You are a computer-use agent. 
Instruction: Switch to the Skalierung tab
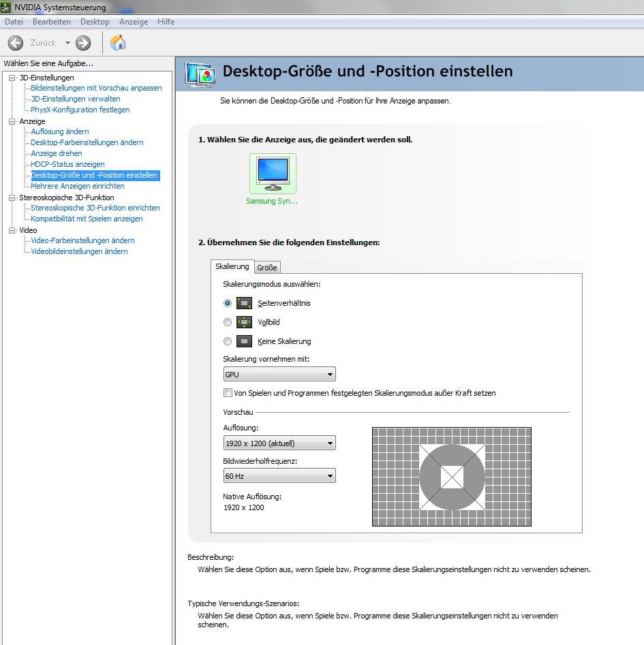232,266
